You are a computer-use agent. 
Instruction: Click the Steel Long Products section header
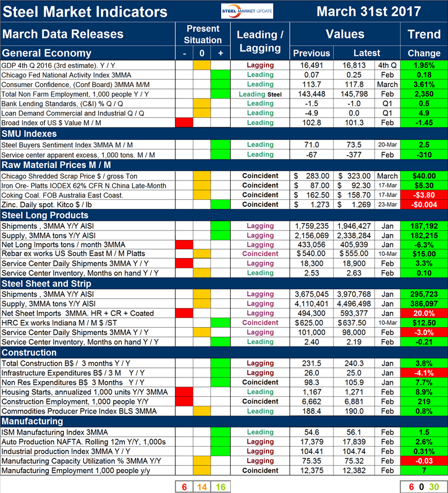pos(45,215)
